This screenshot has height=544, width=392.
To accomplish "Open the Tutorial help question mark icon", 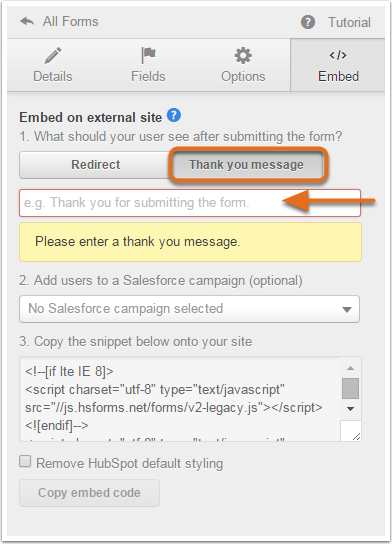I will 308,22.
